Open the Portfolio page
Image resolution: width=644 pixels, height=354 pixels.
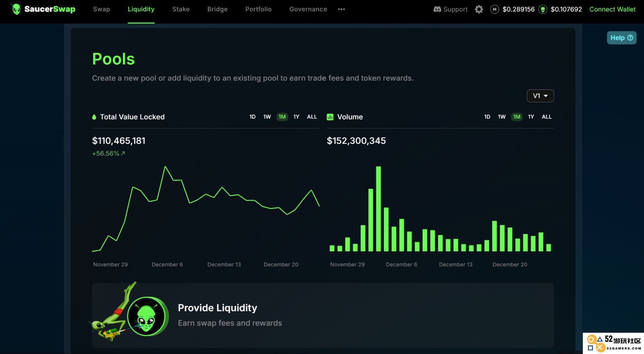pyautogui.click(x=258, y=9)
